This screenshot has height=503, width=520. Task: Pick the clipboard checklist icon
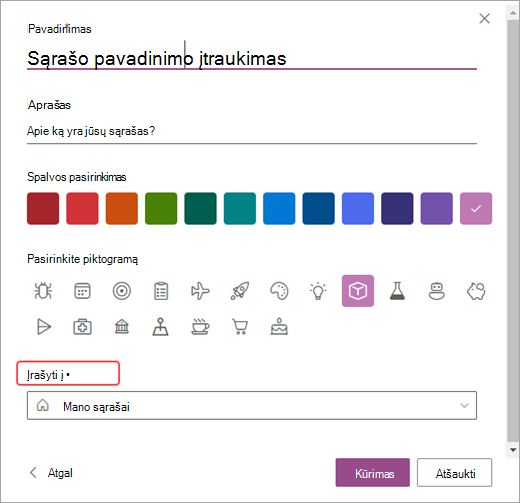161,291
